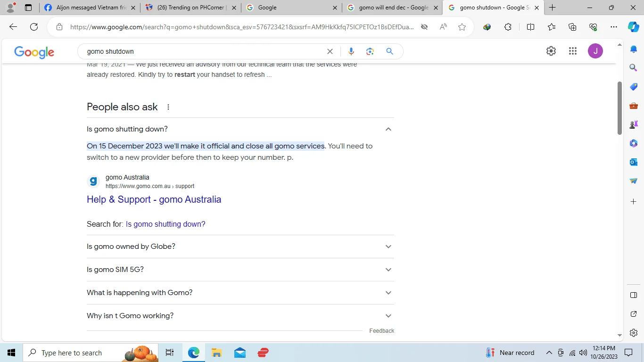
Task: Open the Google account avatar J
Action: (x=595, y=51)
